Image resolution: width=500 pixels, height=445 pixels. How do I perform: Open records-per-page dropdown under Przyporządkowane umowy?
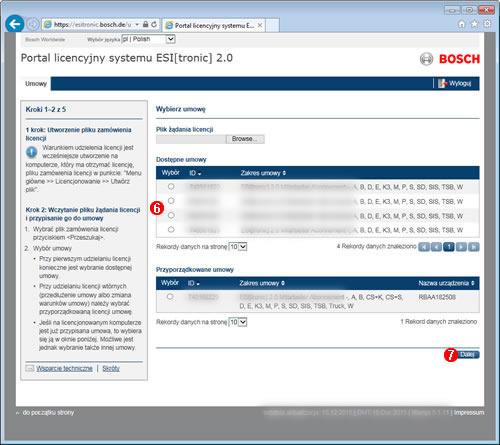tap(238, 322)
